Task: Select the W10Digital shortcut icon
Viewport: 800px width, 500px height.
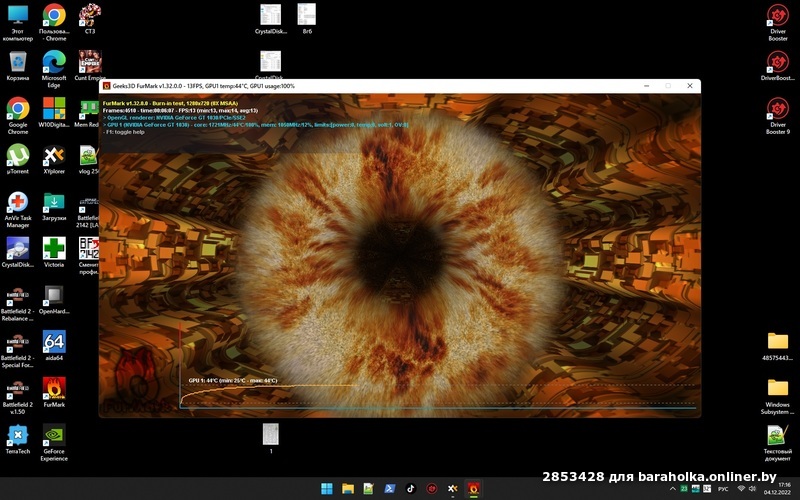Action: click(x=54, y=112)
